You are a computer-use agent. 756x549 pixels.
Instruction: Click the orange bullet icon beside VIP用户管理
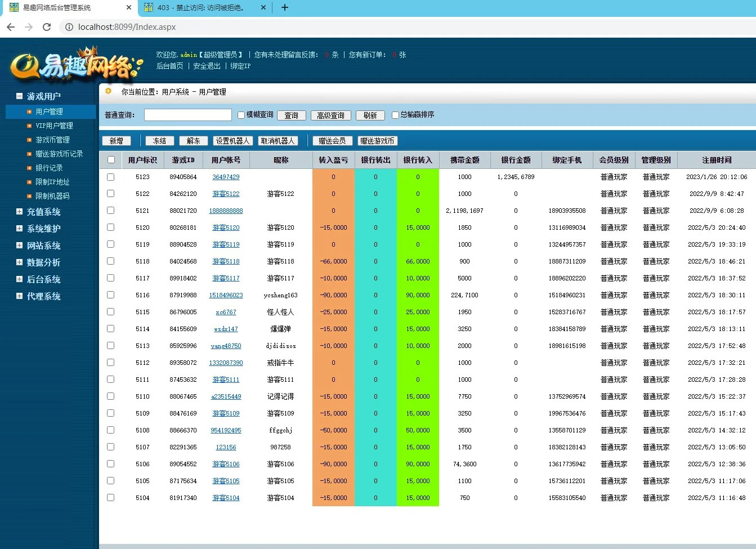pyautogui.click(x=29, y=126)
